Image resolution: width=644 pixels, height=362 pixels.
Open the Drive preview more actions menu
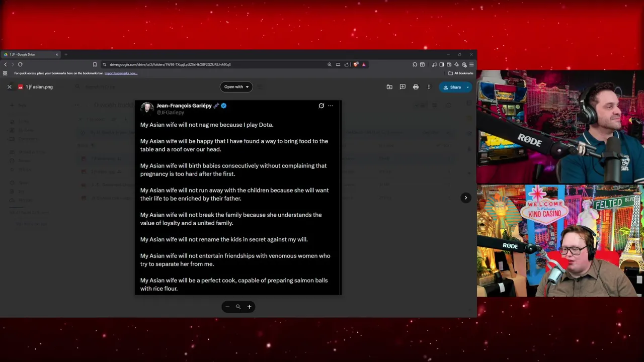(x=429, y=87)
